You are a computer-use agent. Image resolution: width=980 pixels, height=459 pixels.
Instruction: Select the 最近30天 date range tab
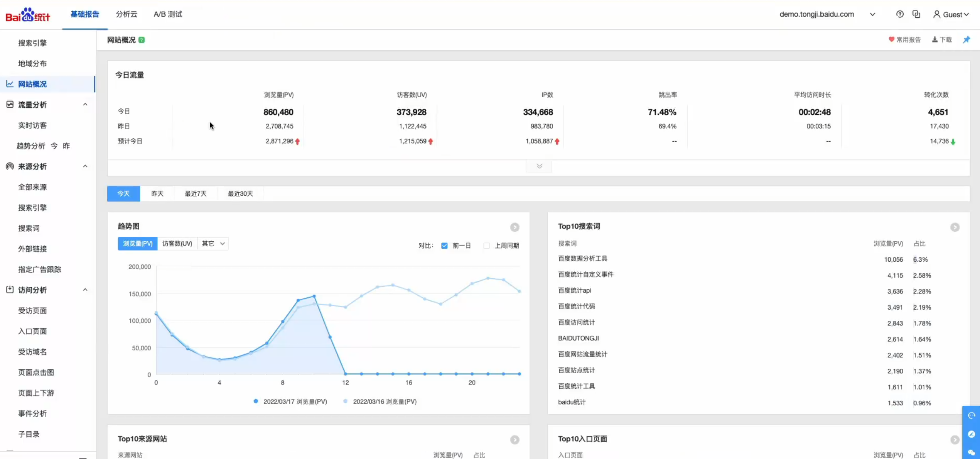pyautogui.click(x=240, y=193)
